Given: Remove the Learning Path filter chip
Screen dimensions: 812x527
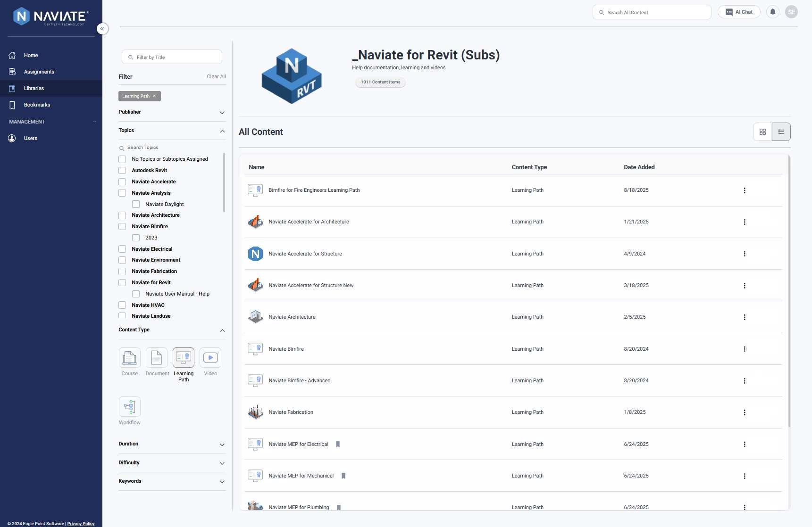Looking at the screenshot, I should pos(154,96).
